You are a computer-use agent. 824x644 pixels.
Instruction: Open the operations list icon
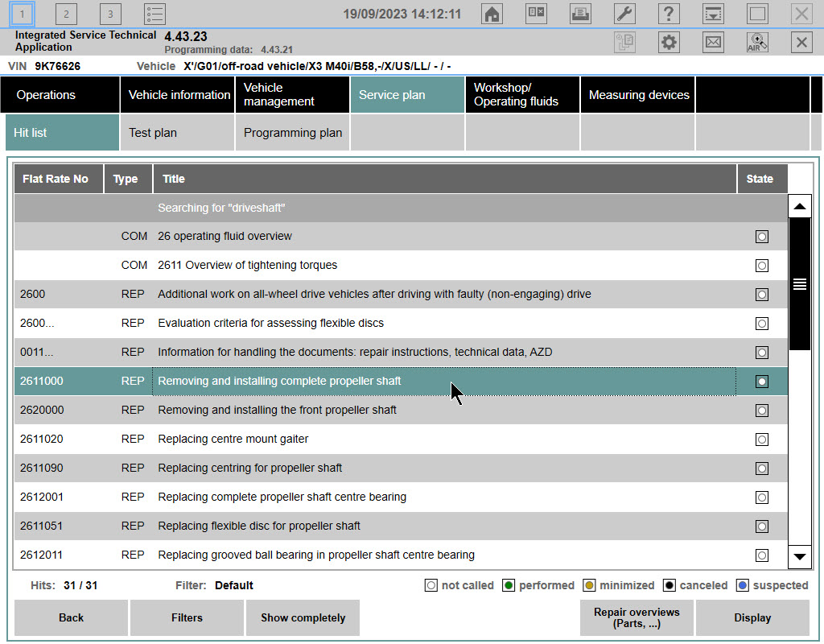click(x=154, y=14)
